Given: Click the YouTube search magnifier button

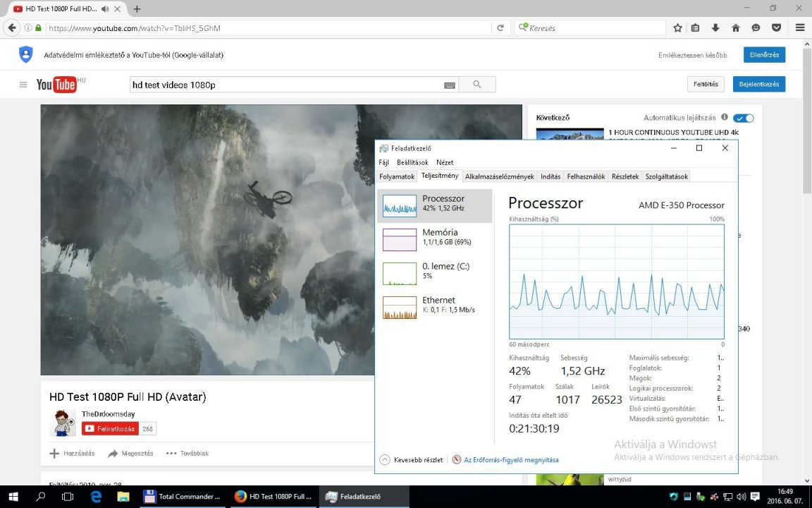Looking at the screenshot, I should click(477, 85).
